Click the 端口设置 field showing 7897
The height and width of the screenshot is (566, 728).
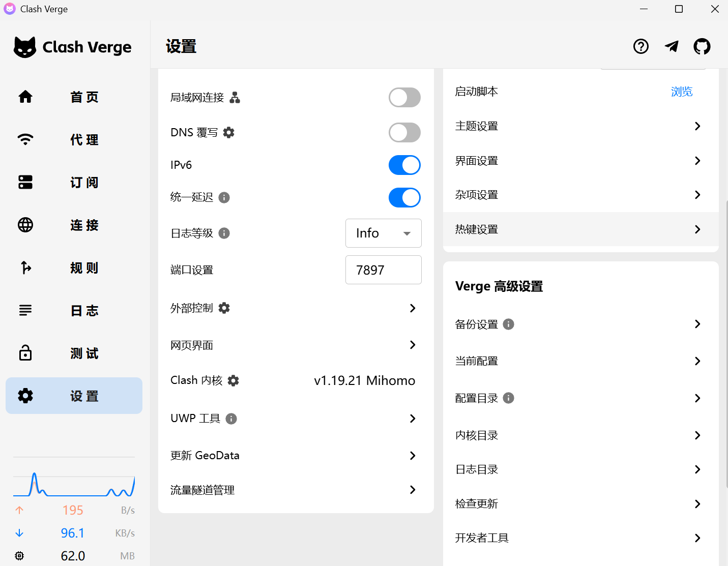[x=383, y=270]
